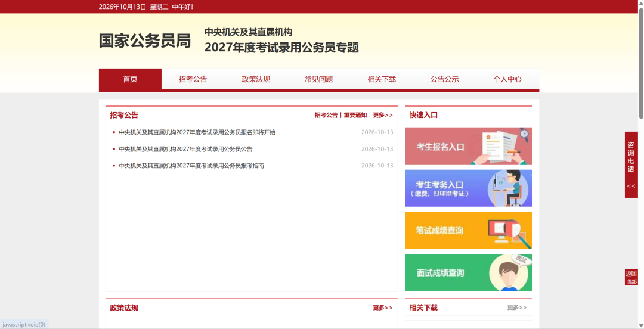Click the 招考公告 section heading

click(x=124, y=116)
